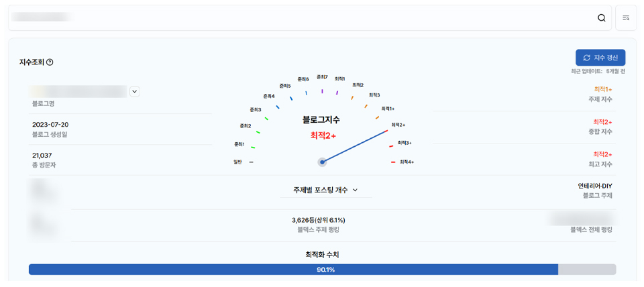Viewport: 644px width, 287px height.
Task: Click the 준최7 purple gauge tick
Action: pos(322,91)
